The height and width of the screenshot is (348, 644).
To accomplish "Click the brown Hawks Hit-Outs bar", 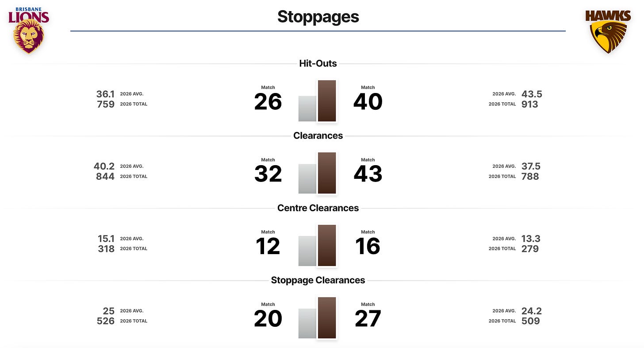I will click(327, 101).
